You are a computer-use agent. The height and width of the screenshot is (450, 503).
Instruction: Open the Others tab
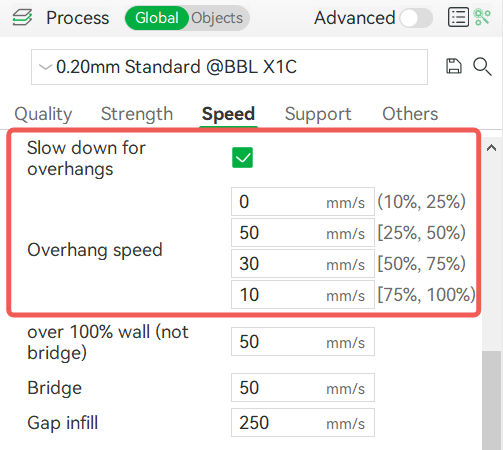pyautogui.click(x=410, y=114)
